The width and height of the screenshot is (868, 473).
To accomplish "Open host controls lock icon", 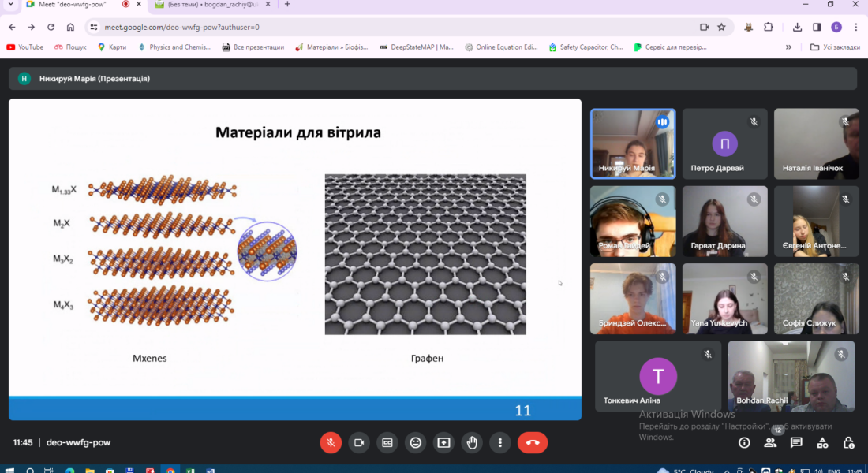I will click(x=848, y=442).
